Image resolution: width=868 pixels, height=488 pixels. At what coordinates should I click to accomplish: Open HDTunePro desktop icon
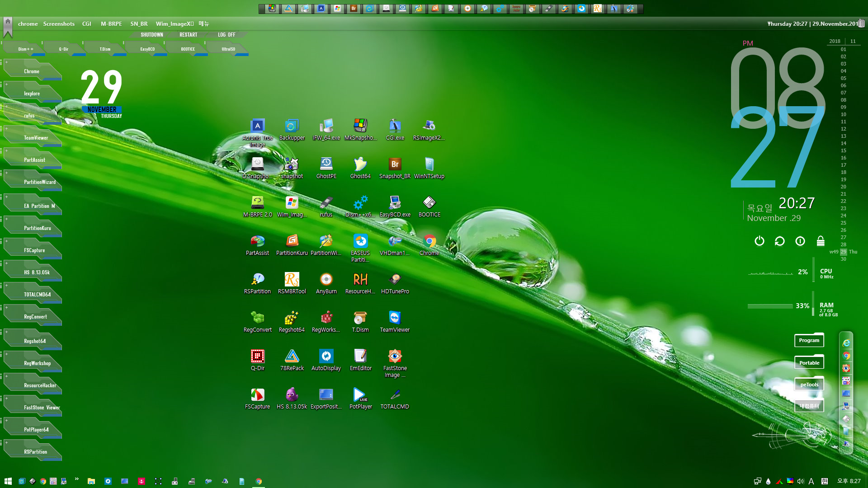tap(395, 283)
